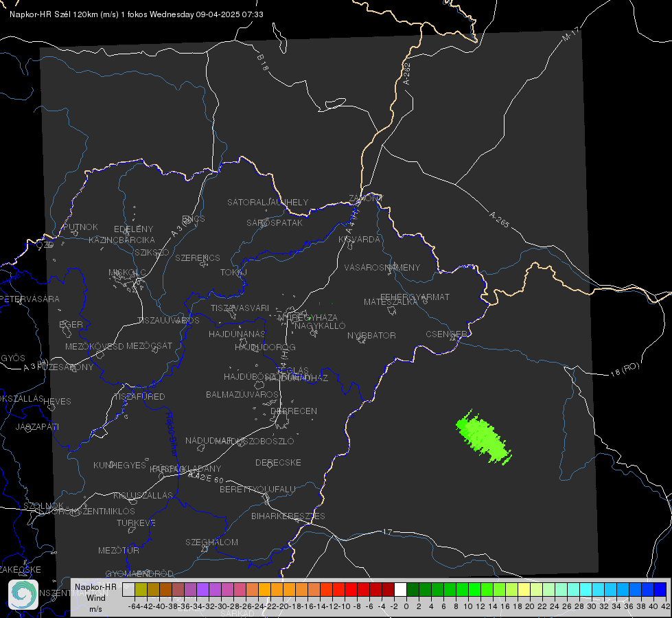Click the KISÚJSZÁLLÁS label
The image size is (672, 618).
[143, 495]
